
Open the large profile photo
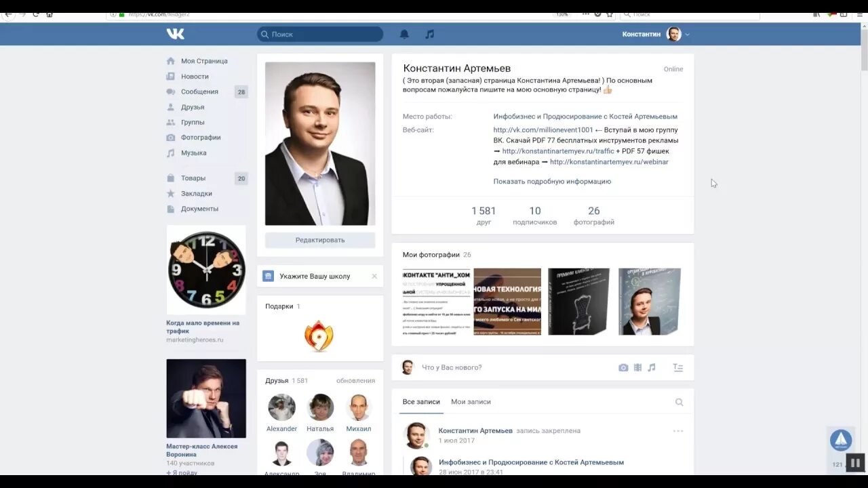[x=320, y=144]
